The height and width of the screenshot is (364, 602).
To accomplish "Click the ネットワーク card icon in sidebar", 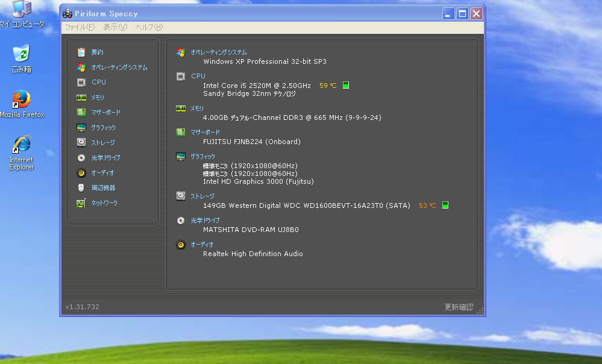I will (x=81, y=203).
